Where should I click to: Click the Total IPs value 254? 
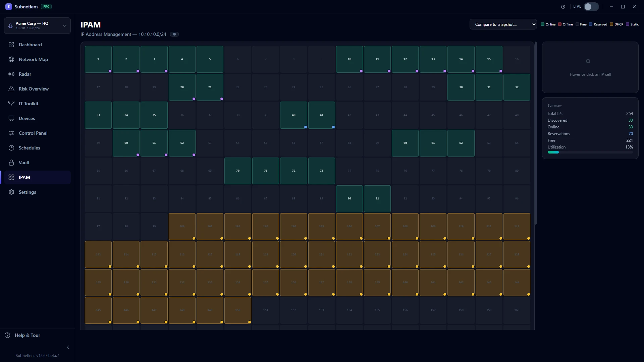pos(630,114)
